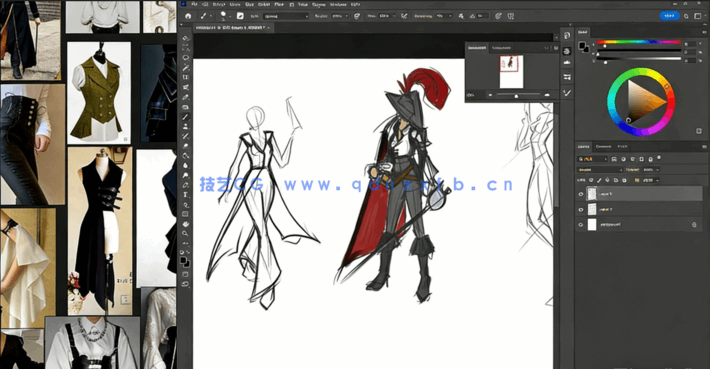Click the foreground color swatch in Color panel
This screenshot has height=369, width=710.
pyautogui.click(x=582, y=45)
